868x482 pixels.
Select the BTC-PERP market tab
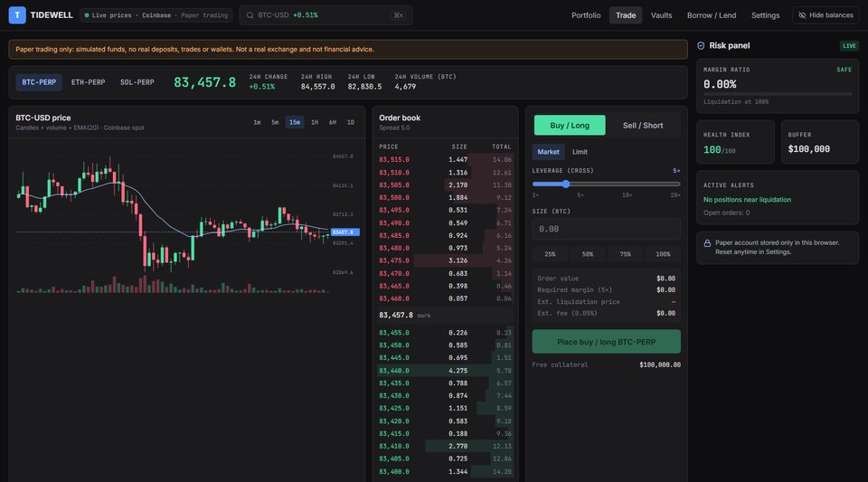tap(39, 82)
